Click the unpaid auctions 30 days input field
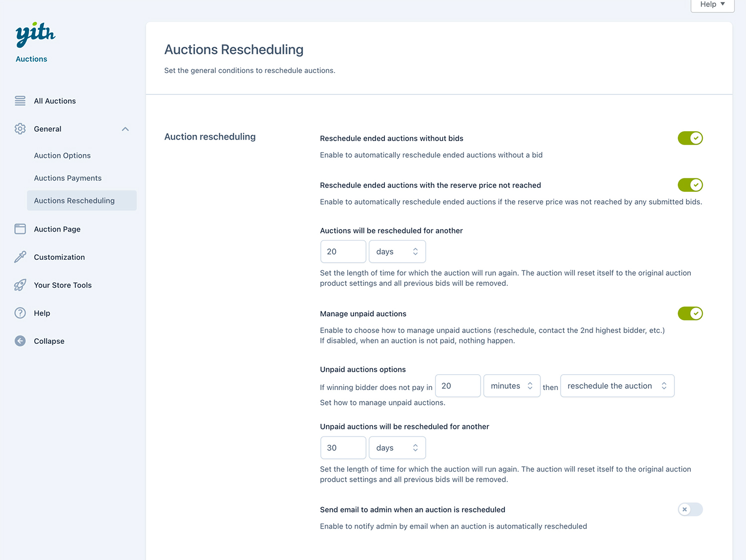 343,448
